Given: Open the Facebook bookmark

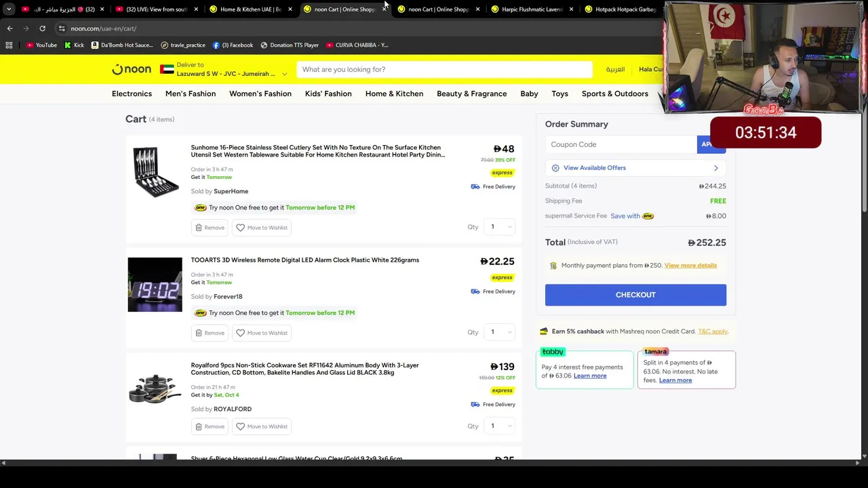Looking at the screenshot, I should pyautogui.click(x=233, y=45).
